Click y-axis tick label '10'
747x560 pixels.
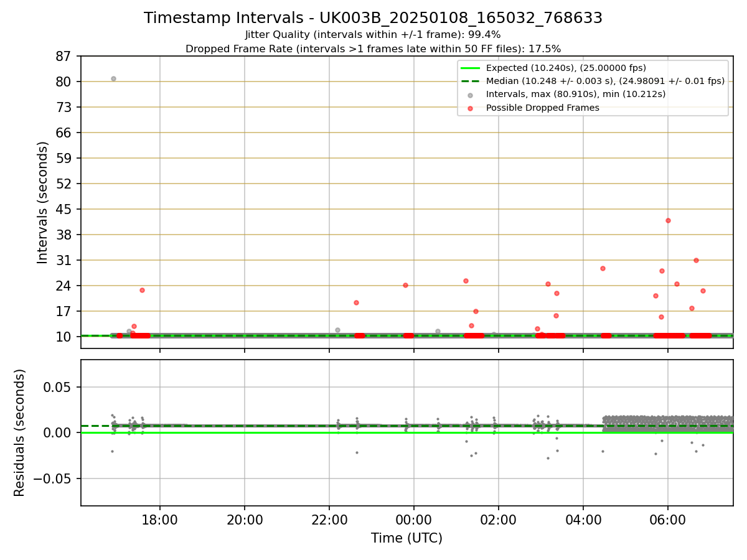click(x=65, y=337)
